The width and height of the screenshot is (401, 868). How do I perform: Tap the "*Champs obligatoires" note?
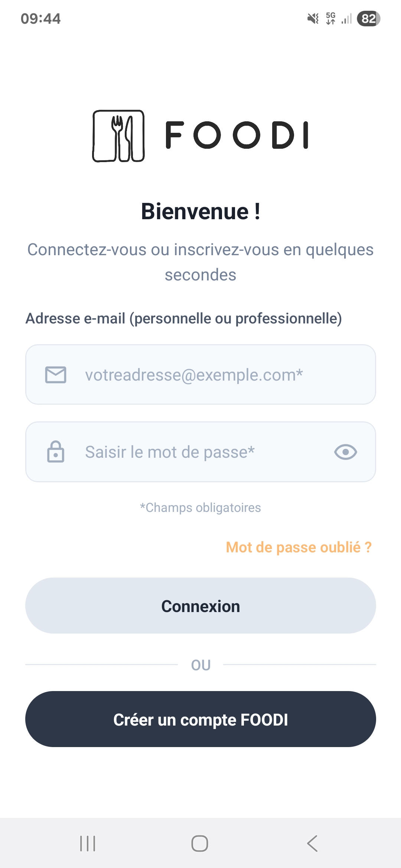[x=200, y=507]
